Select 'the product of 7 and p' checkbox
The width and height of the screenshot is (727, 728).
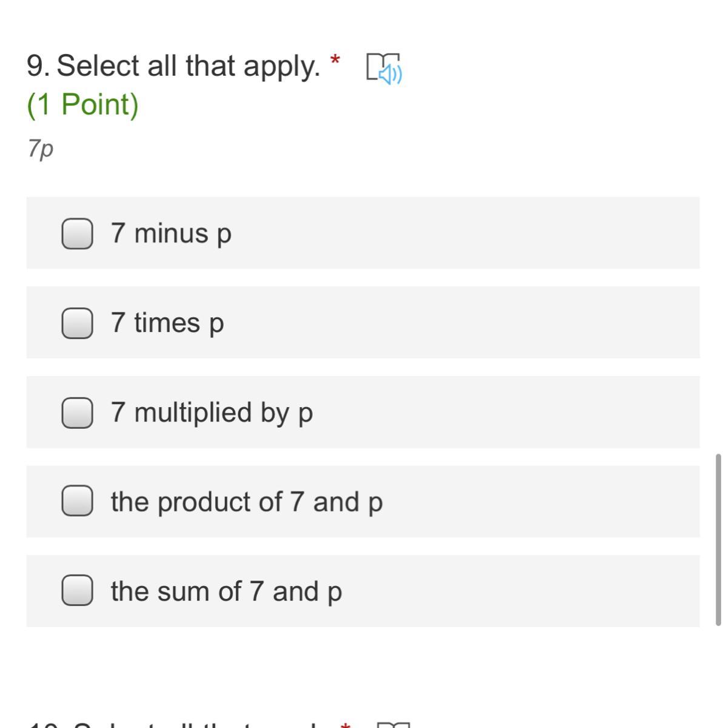tap(77, 501)
